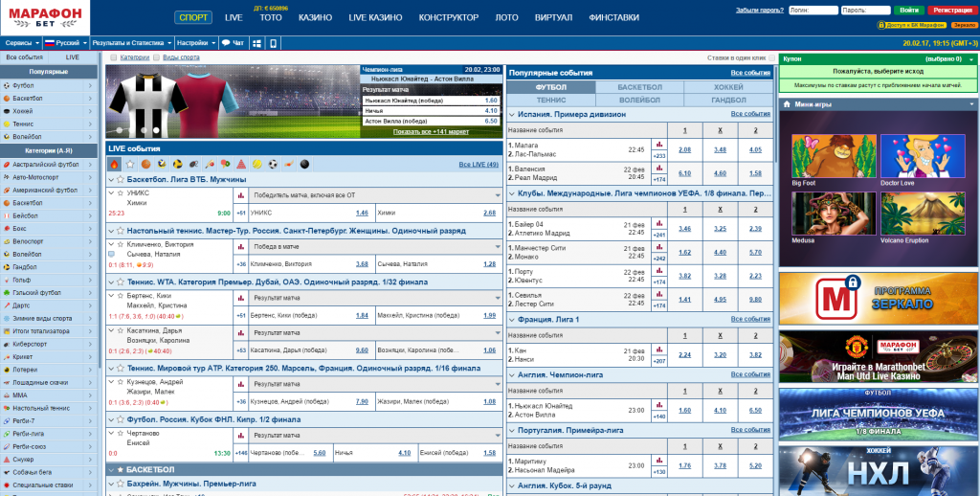Select the last white slide dot on banner carousel
This screenshot has width=980, height=496.
click(x=156, y=130)
